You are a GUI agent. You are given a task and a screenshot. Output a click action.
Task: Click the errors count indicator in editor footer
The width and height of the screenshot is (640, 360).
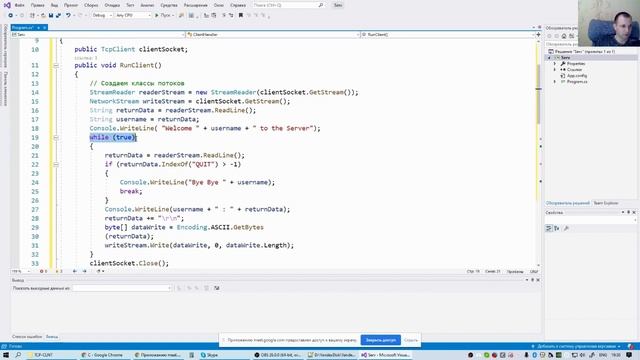(43, 271)
